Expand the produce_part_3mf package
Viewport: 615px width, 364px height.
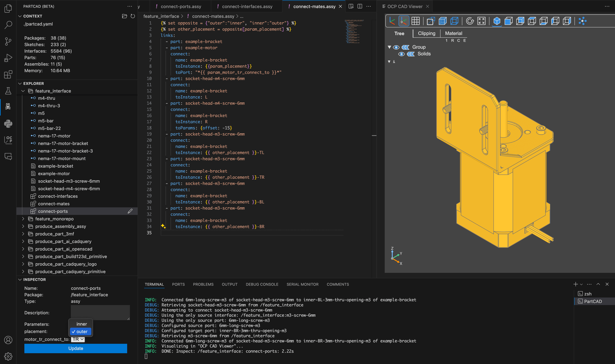coord(23,234)
